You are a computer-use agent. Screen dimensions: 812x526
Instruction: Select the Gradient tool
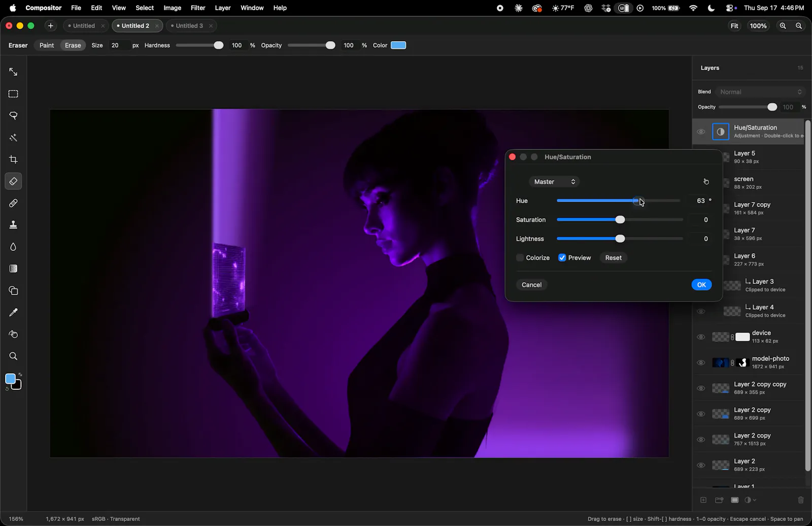pyautogui.click(x=13, y=269)
